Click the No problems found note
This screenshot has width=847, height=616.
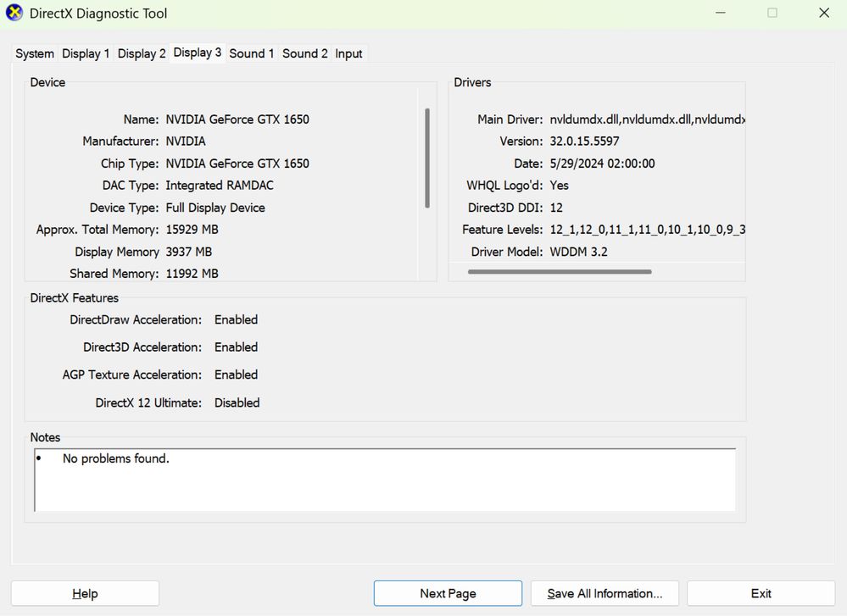[x=115, y=458]
